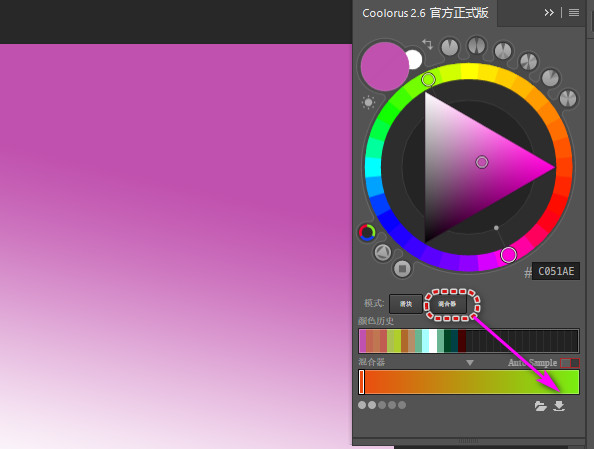Expand the mixer dropdown triangle
The width and height of the screenshot is (594, 449).
(x=470, y=363)
